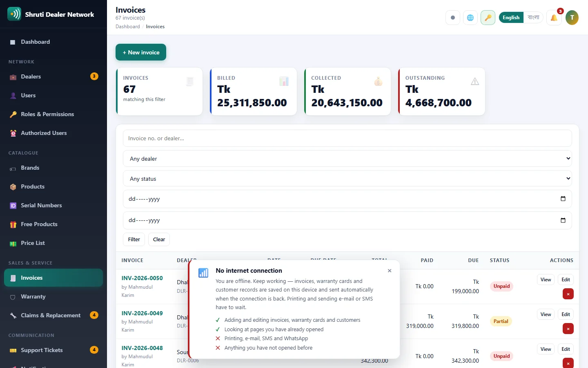Open Roles & Permissions
The width and height of the screenshot is (588, 368).
point(53,114)
